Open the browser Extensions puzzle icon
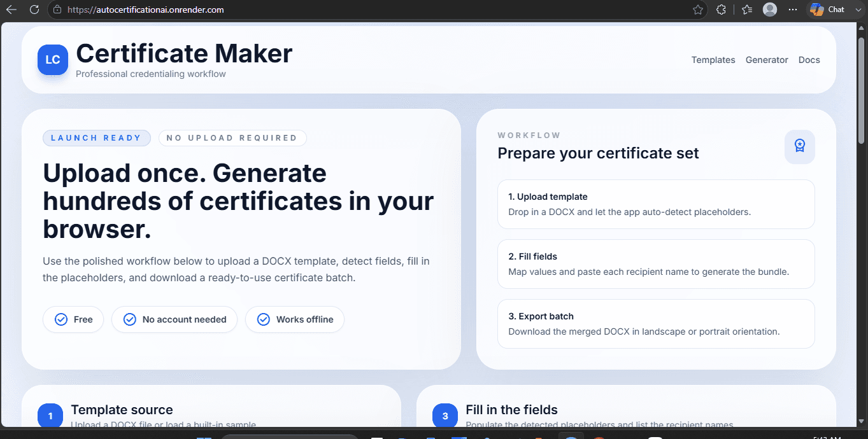Screen dimensions: 868x439 tap(722, 10)
